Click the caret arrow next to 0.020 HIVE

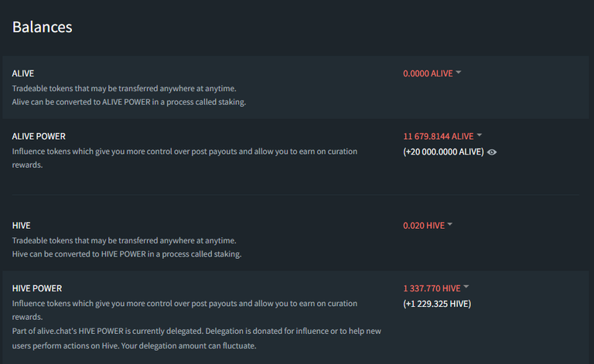449,224
